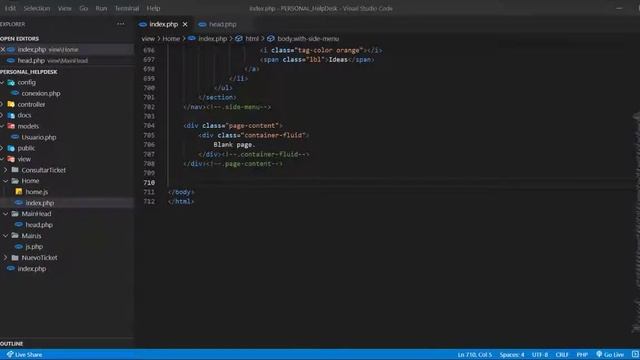This screenshot has height=360, width=640.
Task: Open root index.php at tree bottom
Action: [x=32, y=269]
